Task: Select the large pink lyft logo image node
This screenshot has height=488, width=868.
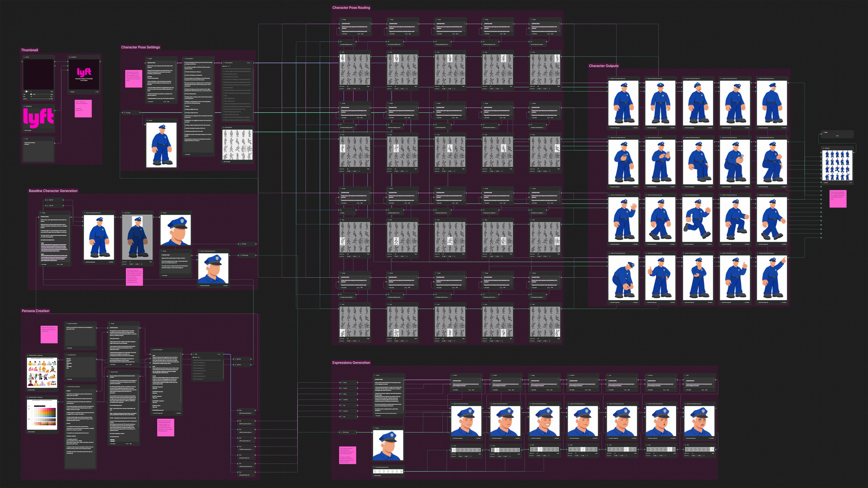Action: [x=38, y=117]
